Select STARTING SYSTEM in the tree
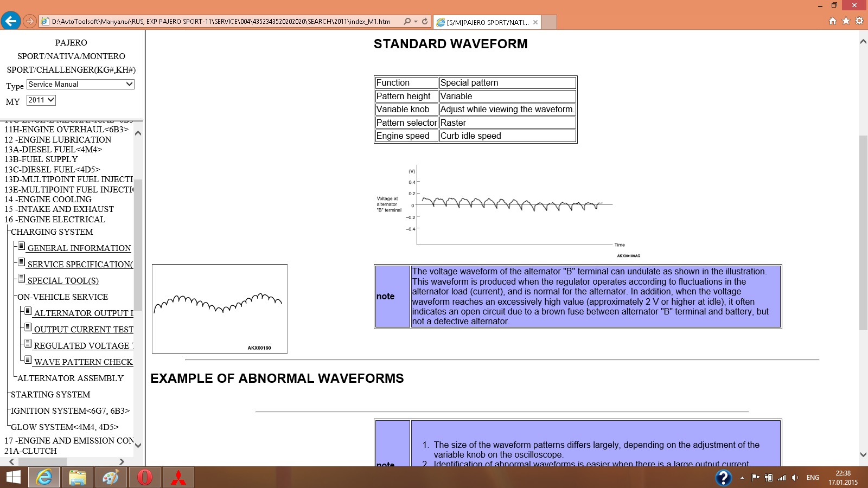The image size is (868, 488). click(50, 395)
